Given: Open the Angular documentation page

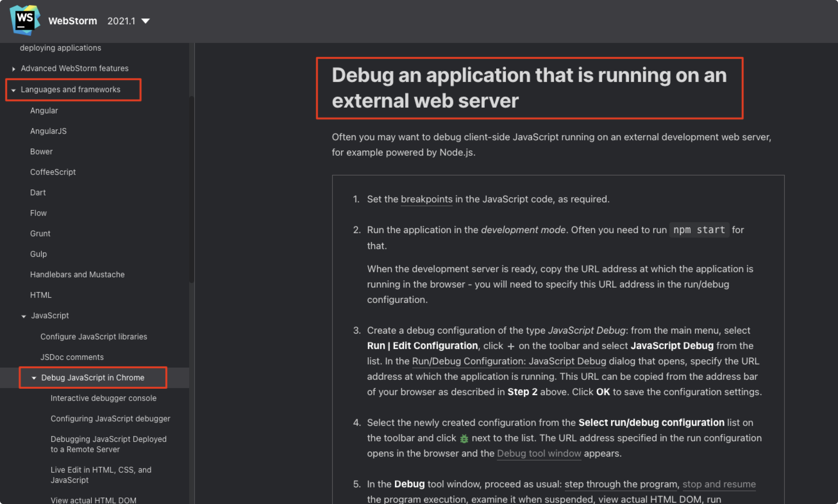Looking at the screenshot, I should coord(44,111).
